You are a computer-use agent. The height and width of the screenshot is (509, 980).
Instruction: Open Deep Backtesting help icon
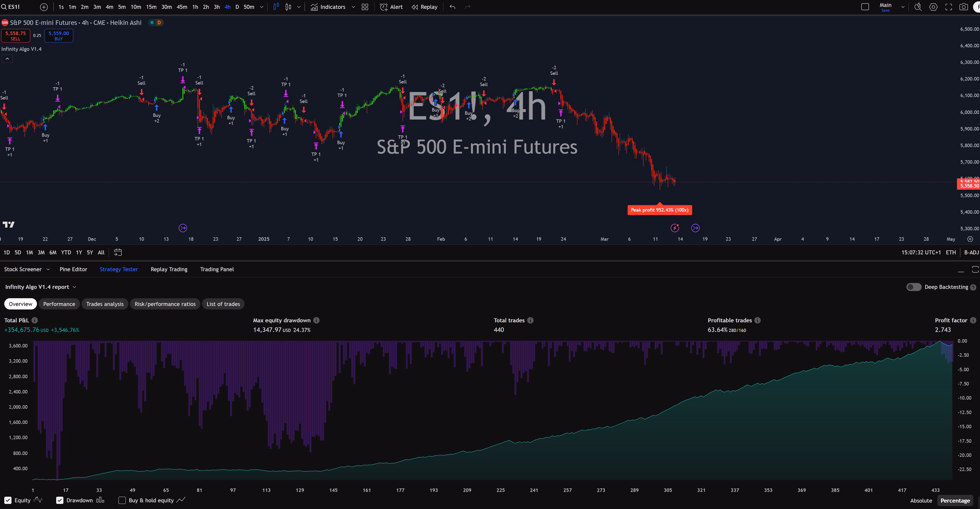coord(973,288)
